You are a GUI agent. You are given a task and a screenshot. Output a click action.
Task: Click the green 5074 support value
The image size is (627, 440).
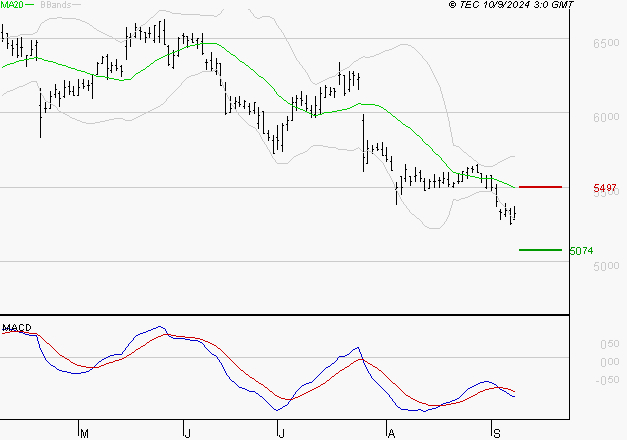pos(581,251)
